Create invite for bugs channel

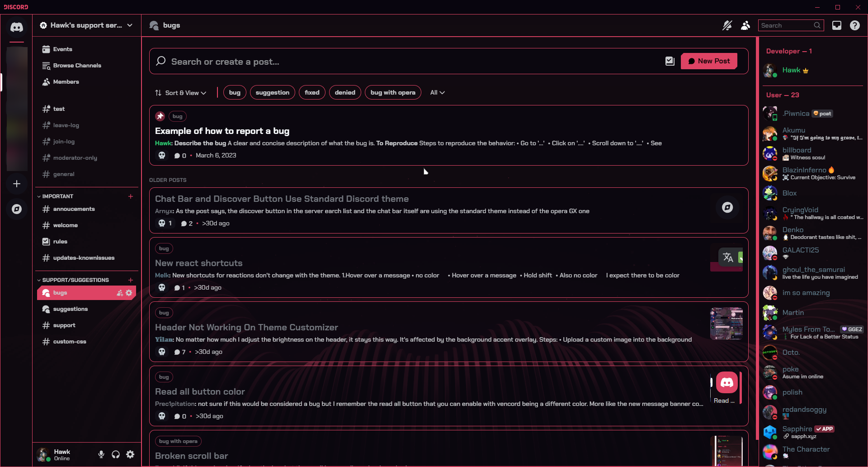tap(120, 293)
